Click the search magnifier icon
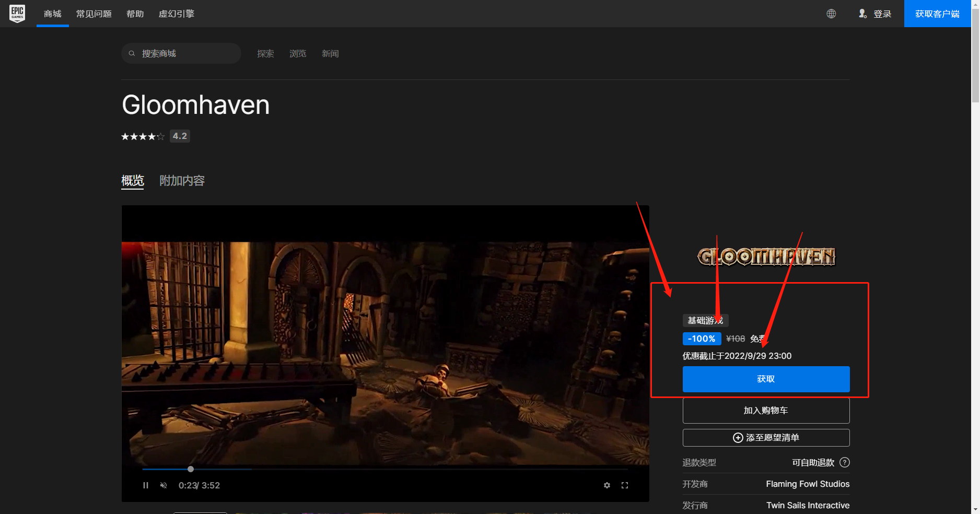The height and width of the screenshot is (514, 980). (132, 53)
